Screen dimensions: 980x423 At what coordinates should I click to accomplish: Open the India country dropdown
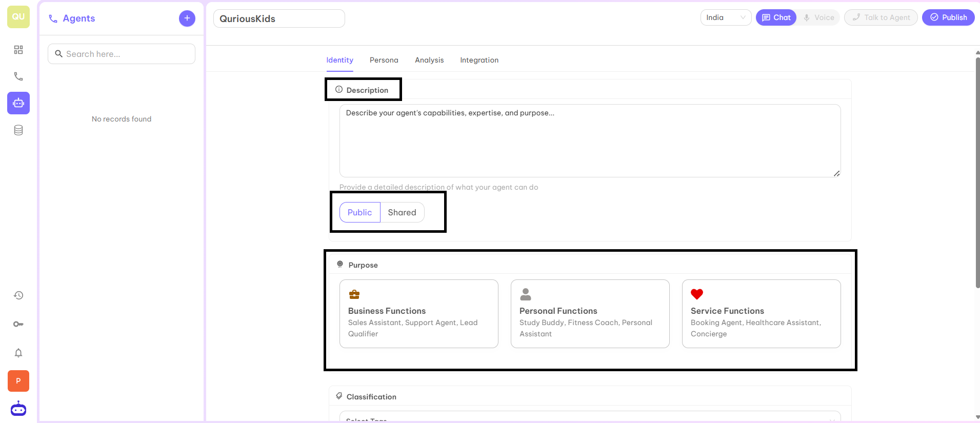(726, 17)
